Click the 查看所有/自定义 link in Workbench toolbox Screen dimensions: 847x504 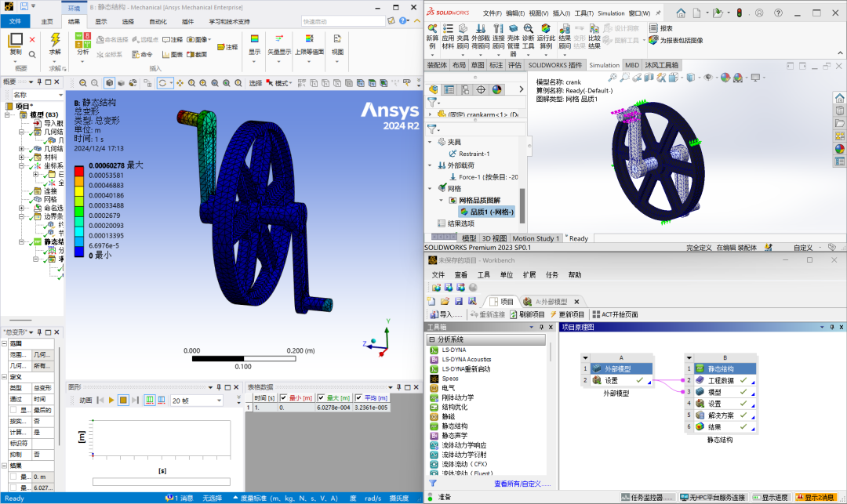[522, 484]
